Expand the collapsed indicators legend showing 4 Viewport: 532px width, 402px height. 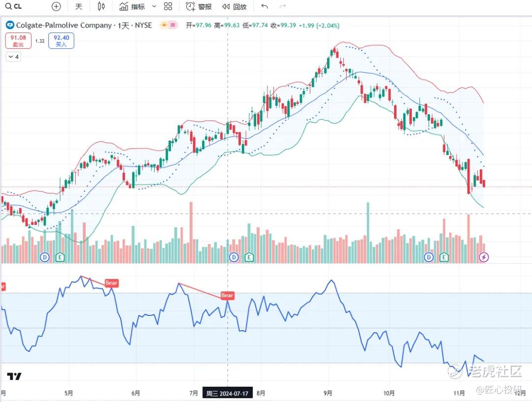coord(13,57)
